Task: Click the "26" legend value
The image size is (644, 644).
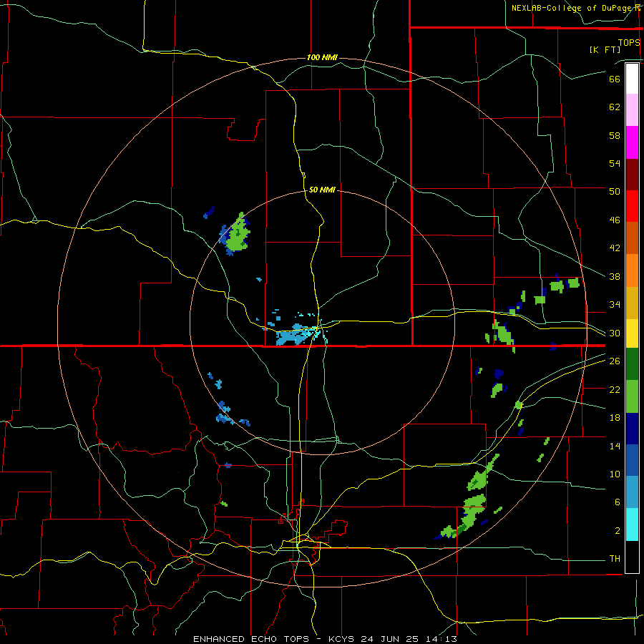Action: [615, 361]
